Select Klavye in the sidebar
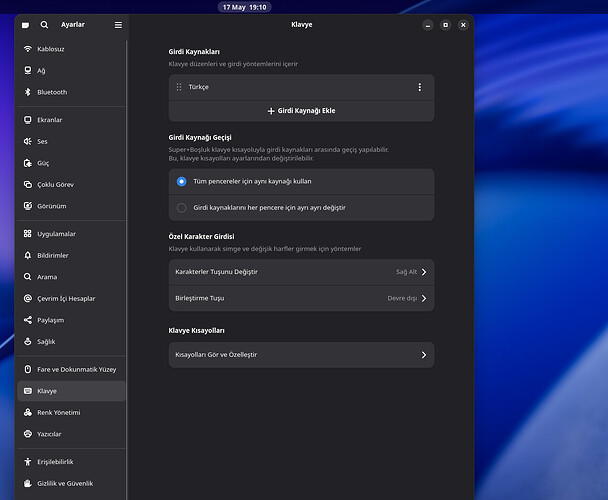Image resolution: width=608 pixels, height=500 pixels. tap(71, 391)
